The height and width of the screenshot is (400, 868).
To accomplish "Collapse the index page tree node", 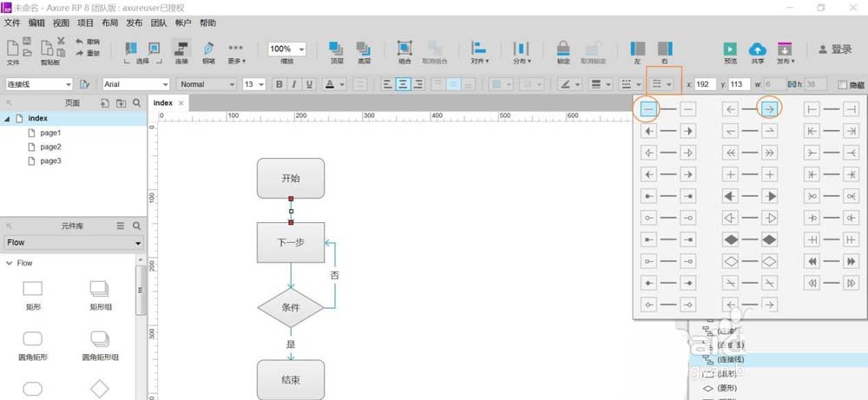I will pyautogui.click(x=7, y=118).
